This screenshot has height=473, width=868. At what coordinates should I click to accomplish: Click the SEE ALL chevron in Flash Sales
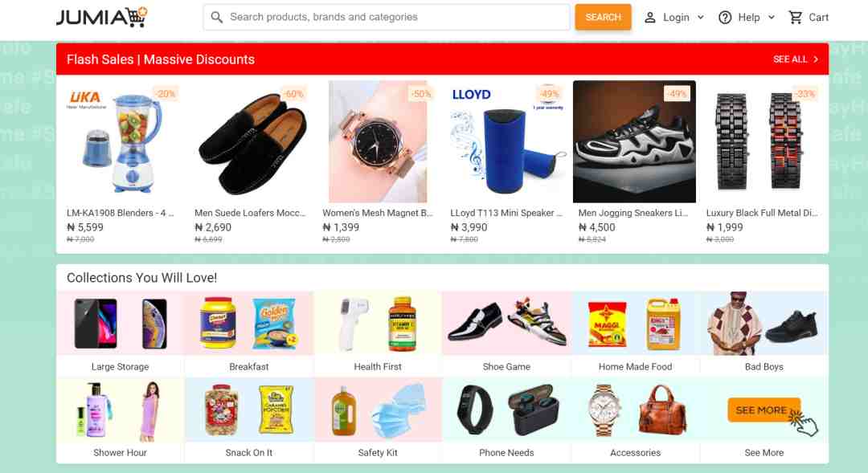point(816,59)
